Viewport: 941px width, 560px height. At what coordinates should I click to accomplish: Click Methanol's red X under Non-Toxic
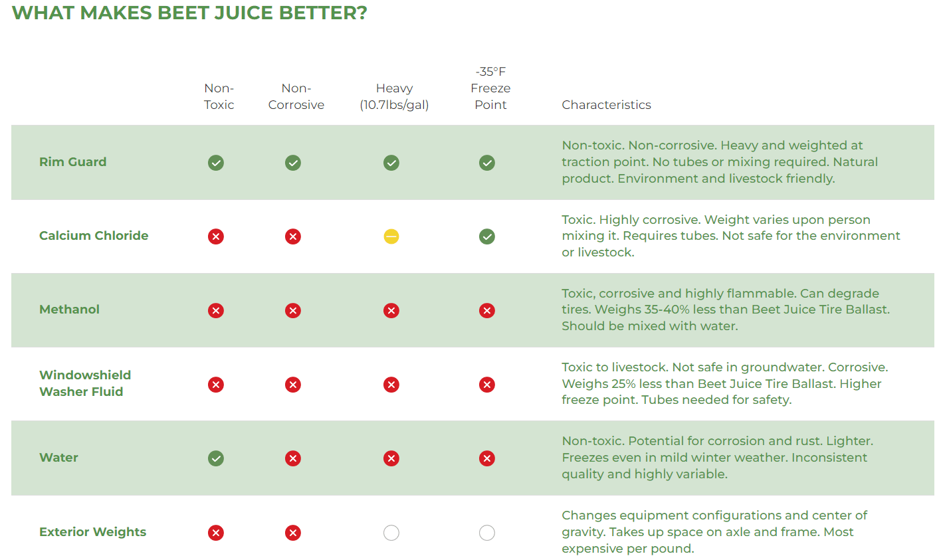pos(216,311)
